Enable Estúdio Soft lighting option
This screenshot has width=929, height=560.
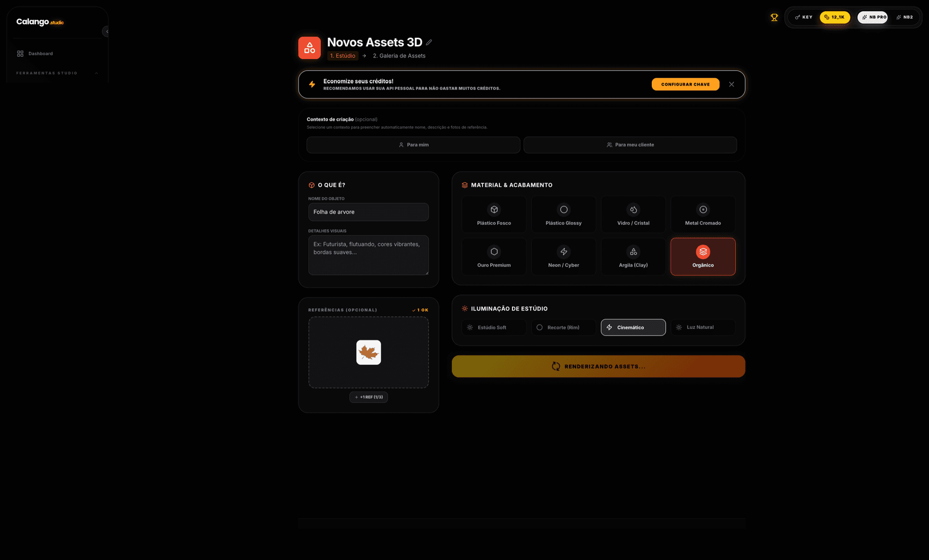pyautogui.click(x=494, y=327)
